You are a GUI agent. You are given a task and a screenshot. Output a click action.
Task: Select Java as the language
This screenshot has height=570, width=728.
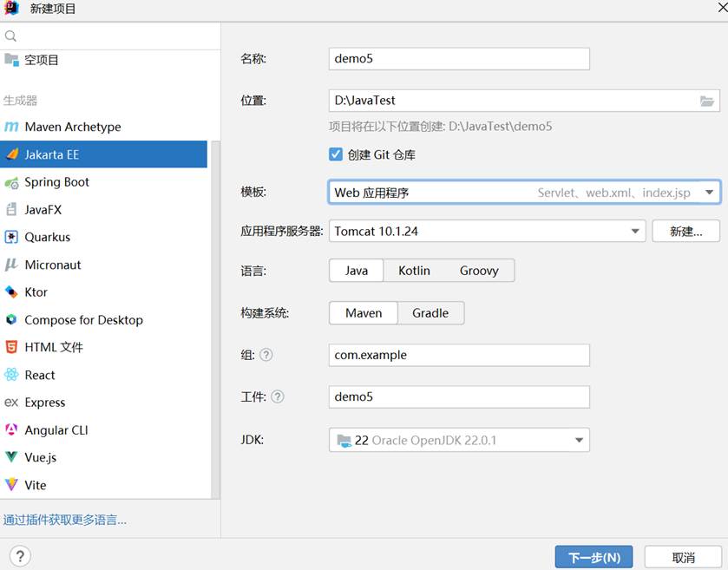point(356,271)
